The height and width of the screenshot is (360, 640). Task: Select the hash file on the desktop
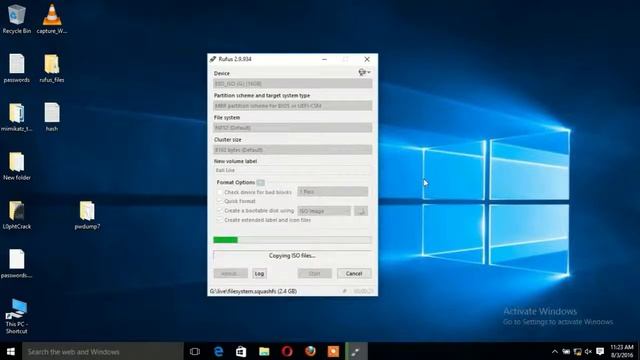coord(52,117)
